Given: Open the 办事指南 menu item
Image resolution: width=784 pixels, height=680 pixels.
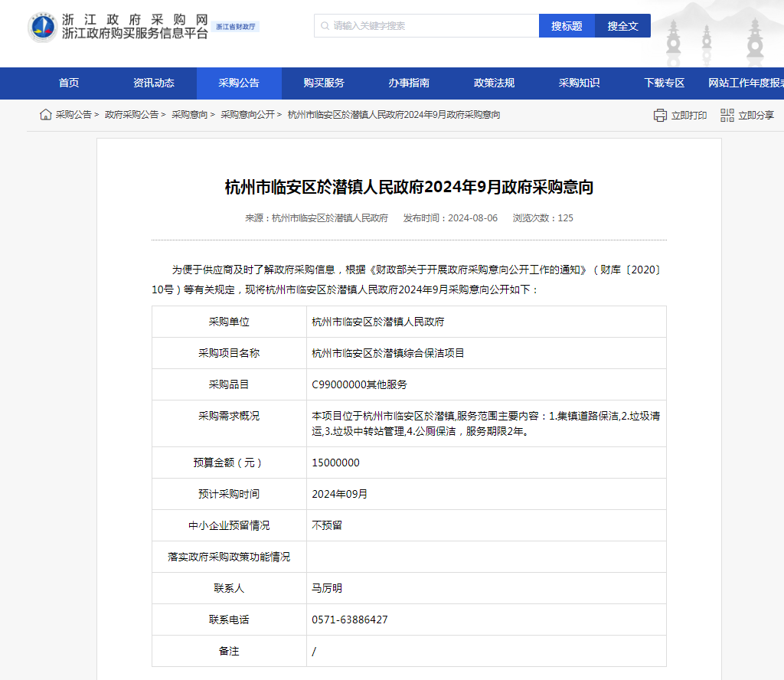Looking at the screenshot, I should [x=409, y=83].
